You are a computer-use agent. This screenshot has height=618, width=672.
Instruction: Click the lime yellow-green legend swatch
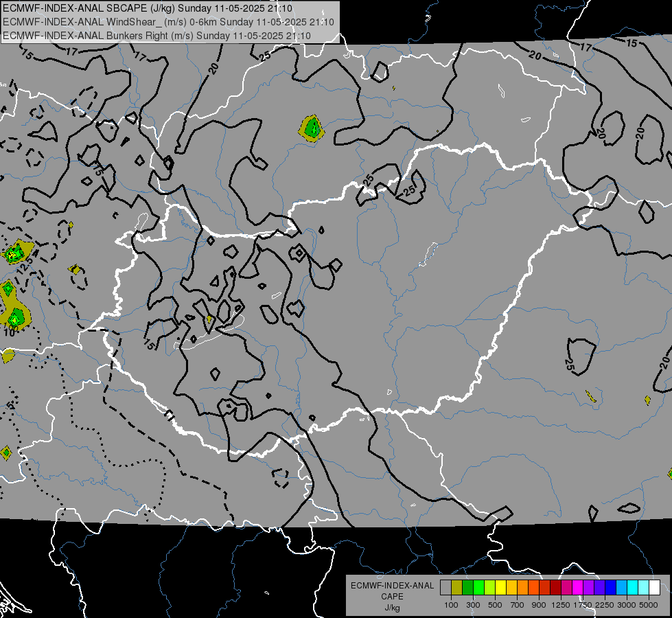pyautogui.click(x=490, y=588)
